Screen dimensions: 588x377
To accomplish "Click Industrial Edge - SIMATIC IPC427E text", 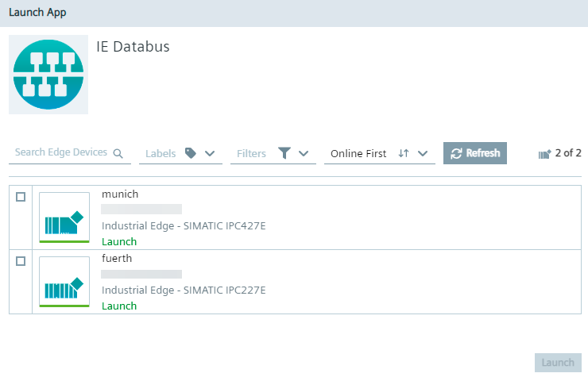I will (x=184, y=226).
